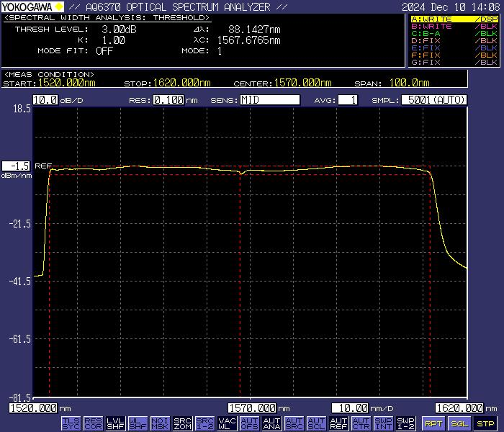This screenshot has width=504, height=432.
Task: Select trace A: WRITE /DSP
Action: tap(454, 19)
